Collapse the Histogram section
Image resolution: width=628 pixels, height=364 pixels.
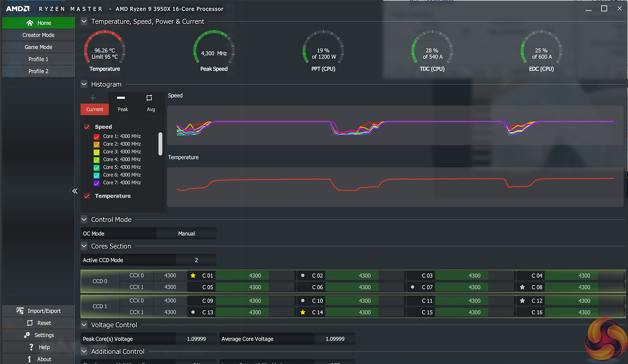tap(84, 84)
